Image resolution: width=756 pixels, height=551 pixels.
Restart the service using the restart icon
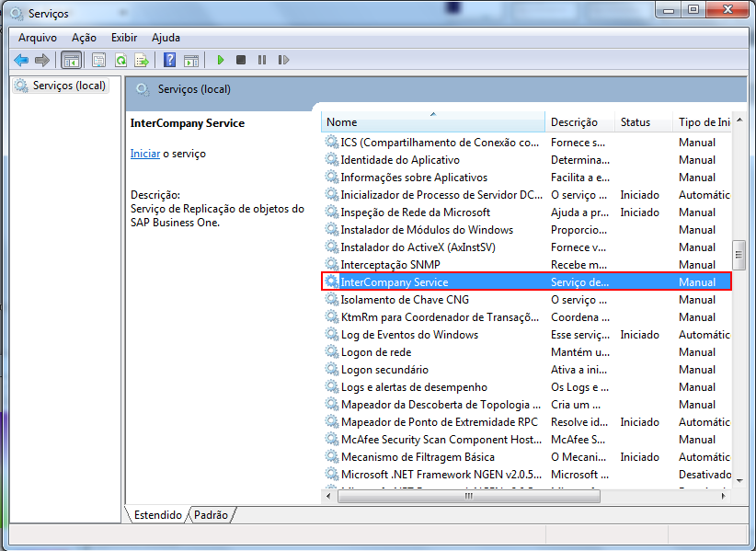(283, 60)
